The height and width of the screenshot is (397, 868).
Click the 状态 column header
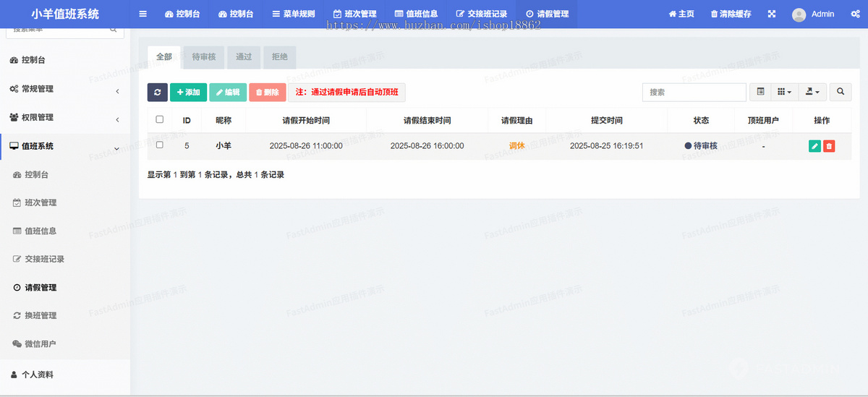pyautogui.click(x=701, y=120)
